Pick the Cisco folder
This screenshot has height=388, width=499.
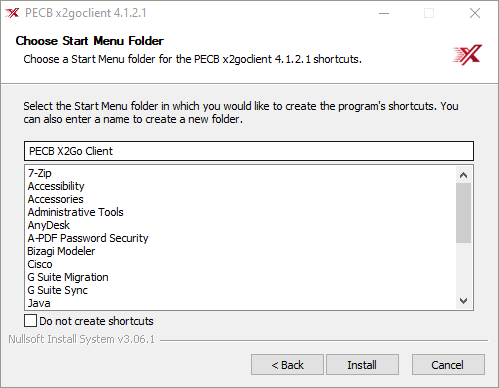(40, 264)
